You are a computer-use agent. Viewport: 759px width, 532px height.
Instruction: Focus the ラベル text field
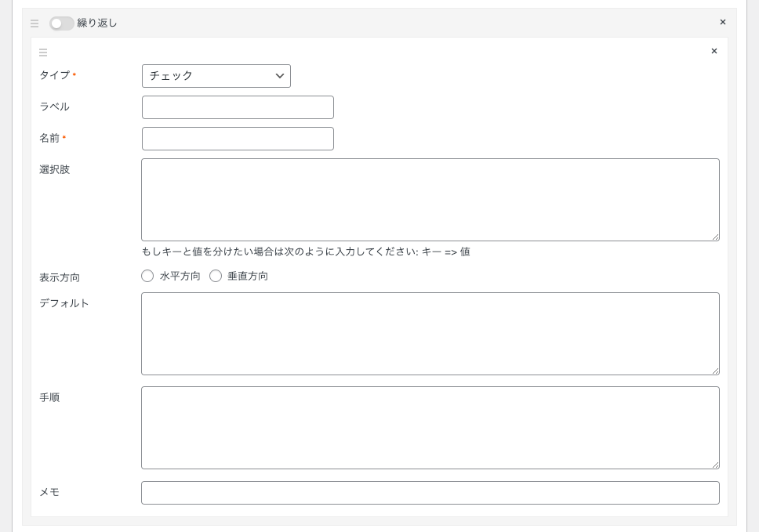tap(238, 107)
